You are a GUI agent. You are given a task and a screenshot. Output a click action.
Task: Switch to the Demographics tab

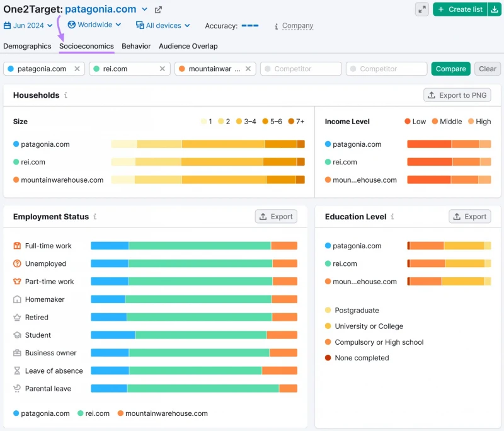[x=27, y=46]
